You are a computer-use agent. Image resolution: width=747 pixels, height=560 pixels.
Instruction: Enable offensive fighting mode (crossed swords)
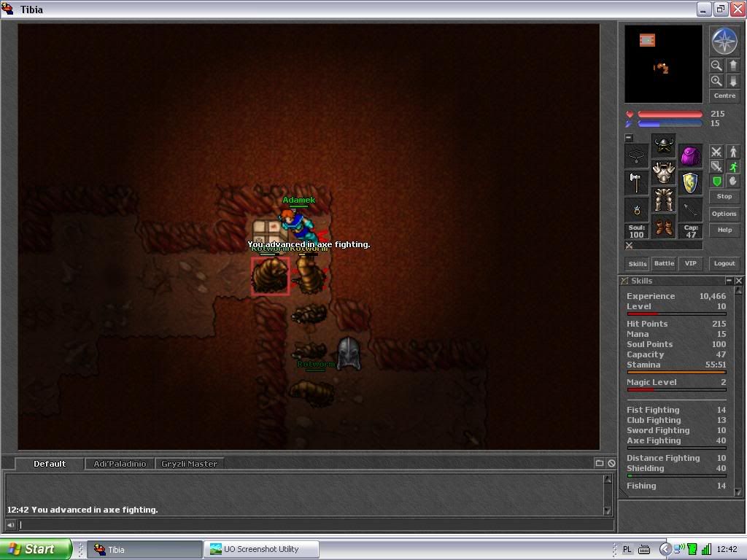coord(716,152)
